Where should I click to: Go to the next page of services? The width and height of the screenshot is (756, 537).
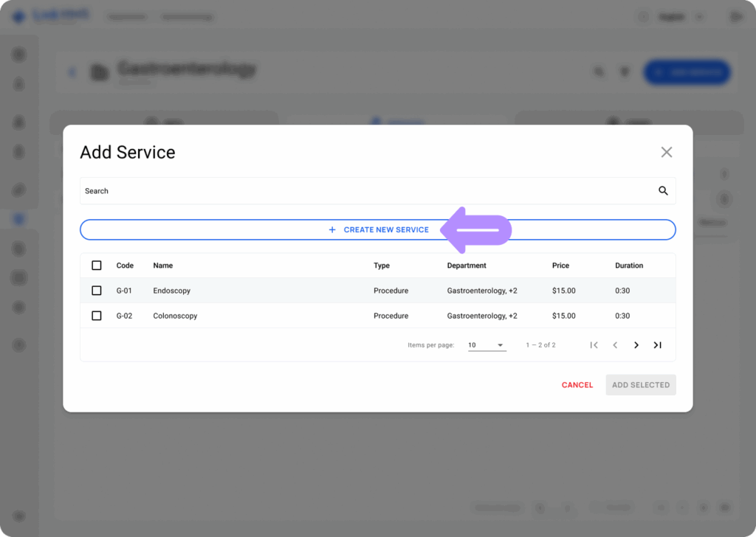click(636, 344)
